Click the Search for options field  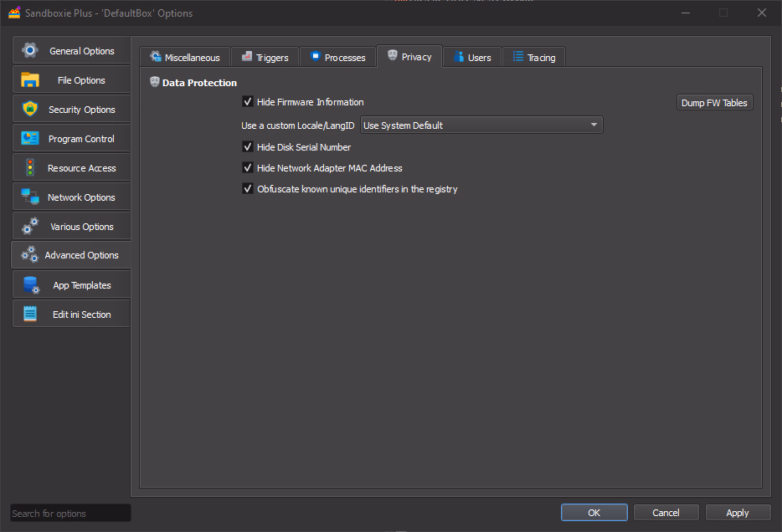pyautogui.click(x=70, y=514)
